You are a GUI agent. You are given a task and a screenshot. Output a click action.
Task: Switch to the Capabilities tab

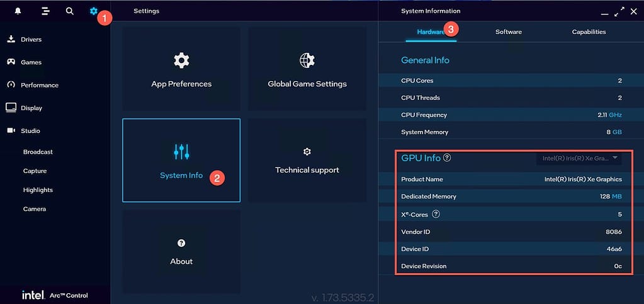(589, 31)
